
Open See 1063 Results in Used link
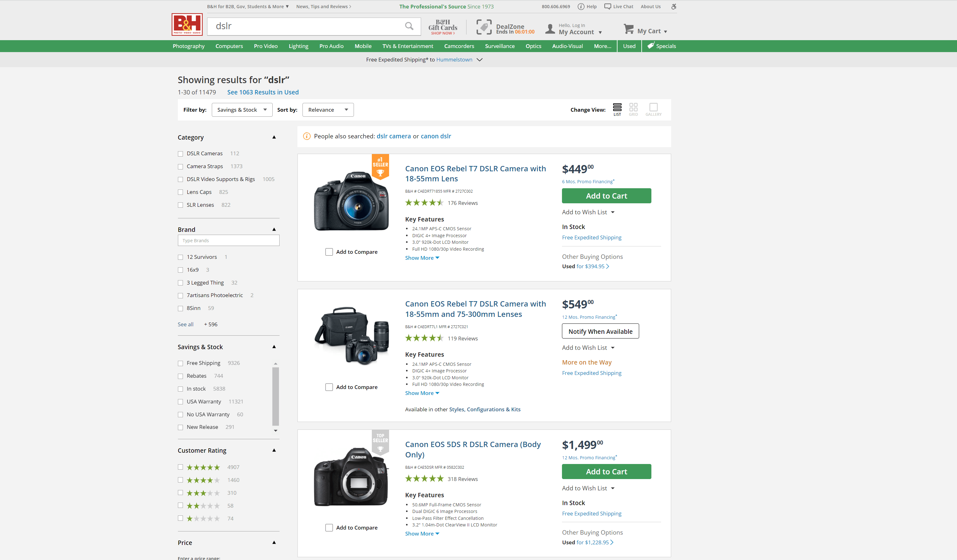pyautogui.click(x=262, y=92)
